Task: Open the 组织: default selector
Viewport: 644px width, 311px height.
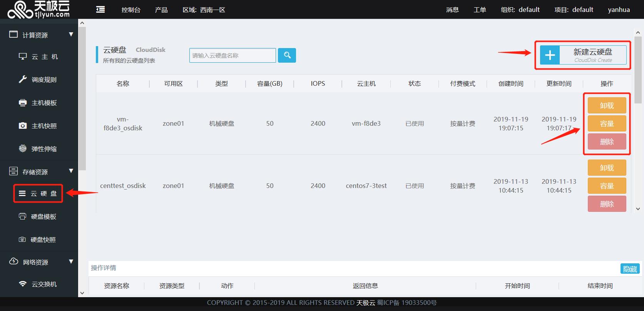Action: (x=520, y=10)
